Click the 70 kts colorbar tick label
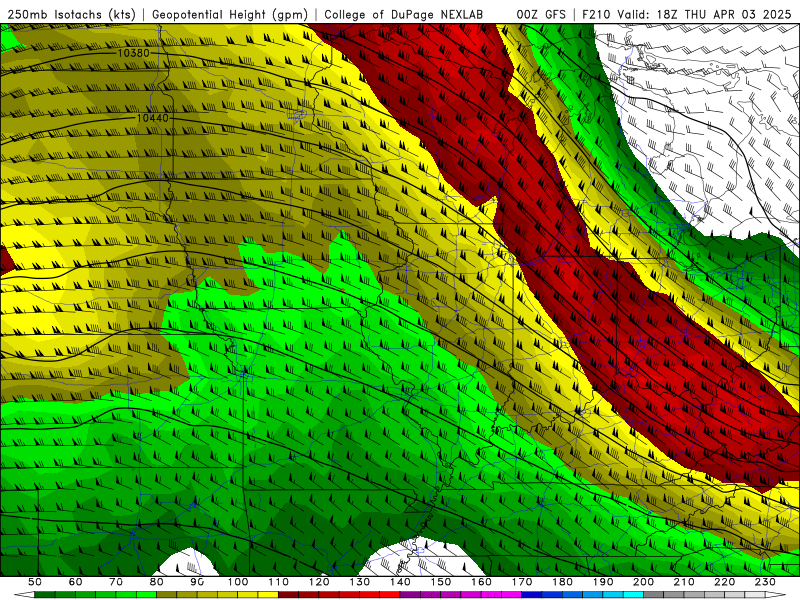 coord(116,582)
